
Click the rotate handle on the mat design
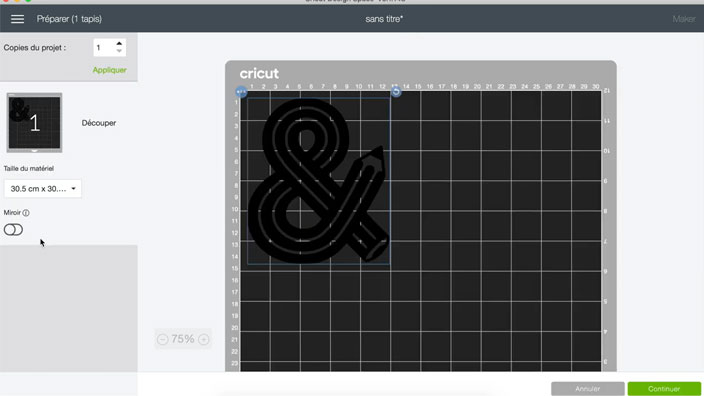(396, 92)
